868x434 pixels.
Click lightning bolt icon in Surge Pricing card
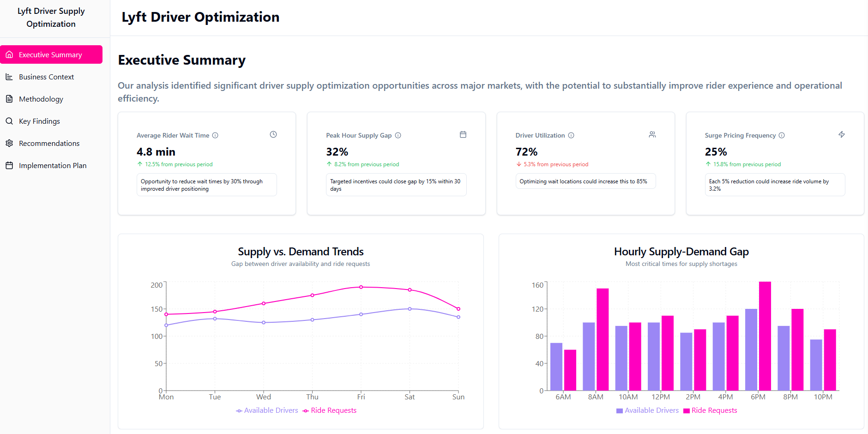click(x=842, y=134)
